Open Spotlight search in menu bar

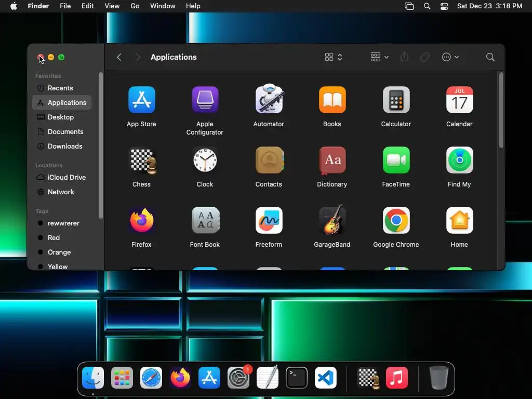point(427,6)
